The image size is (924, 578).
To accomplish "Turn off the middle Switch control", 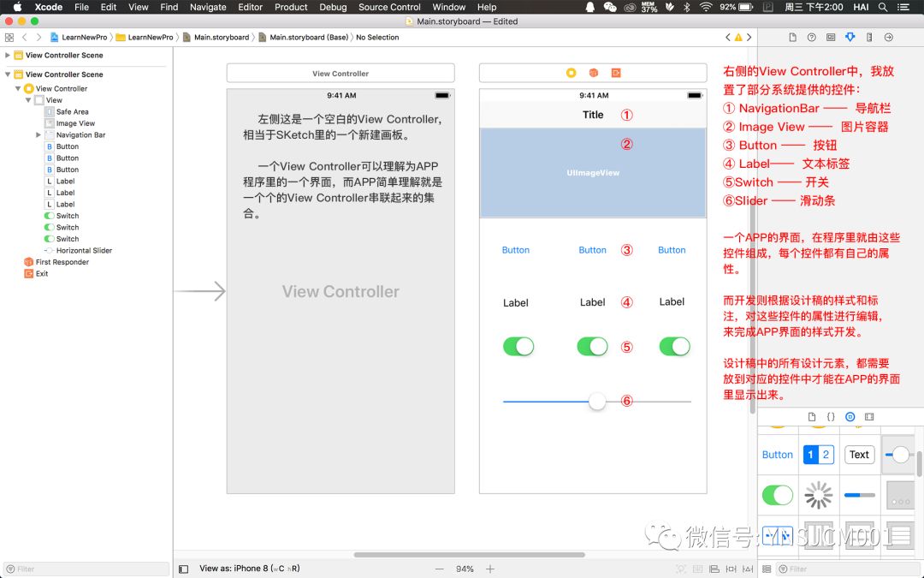I will 593,347.
